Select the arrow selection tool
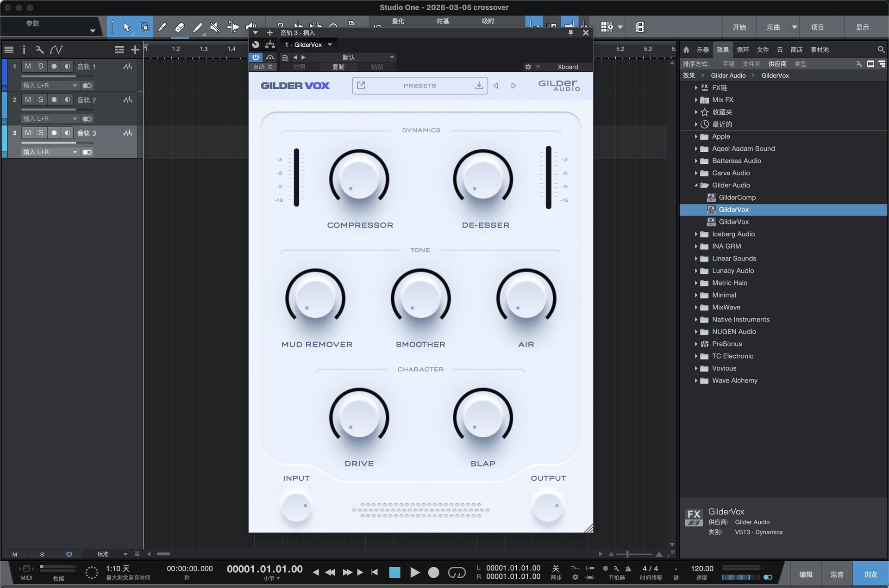Screen dimensions: 889x588 coord(126,27)
